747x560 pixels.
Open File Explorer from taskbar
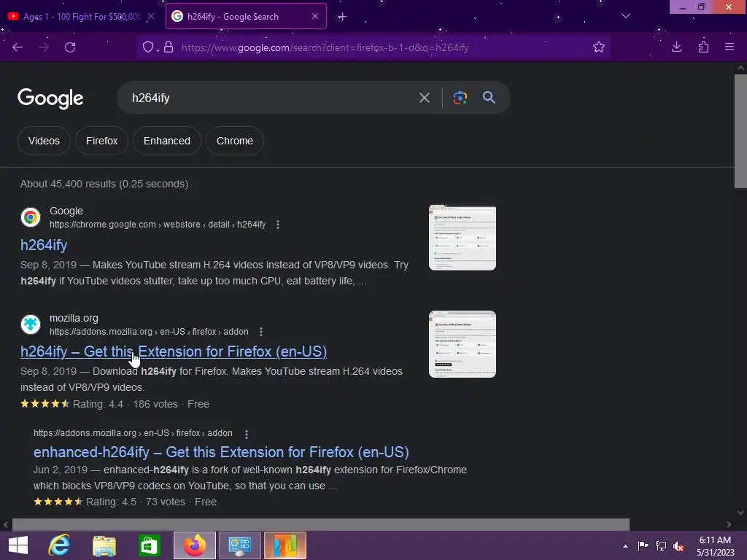(x=104, y=545)
